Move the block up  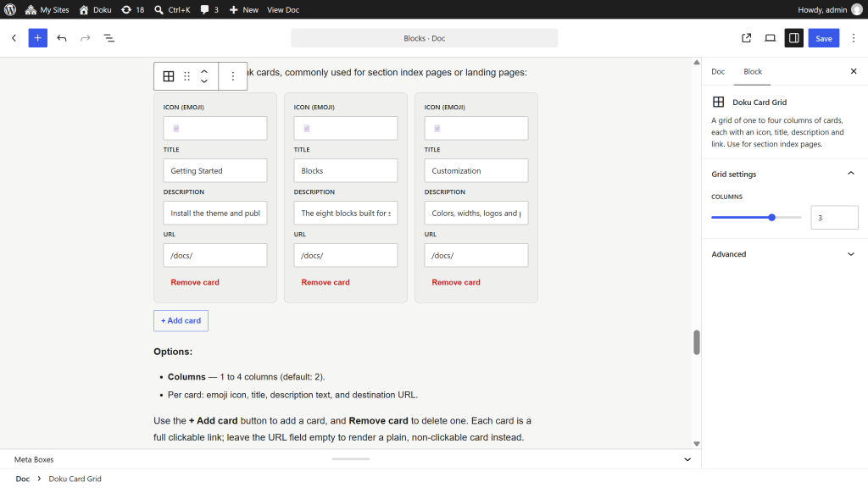pos(204,71)
